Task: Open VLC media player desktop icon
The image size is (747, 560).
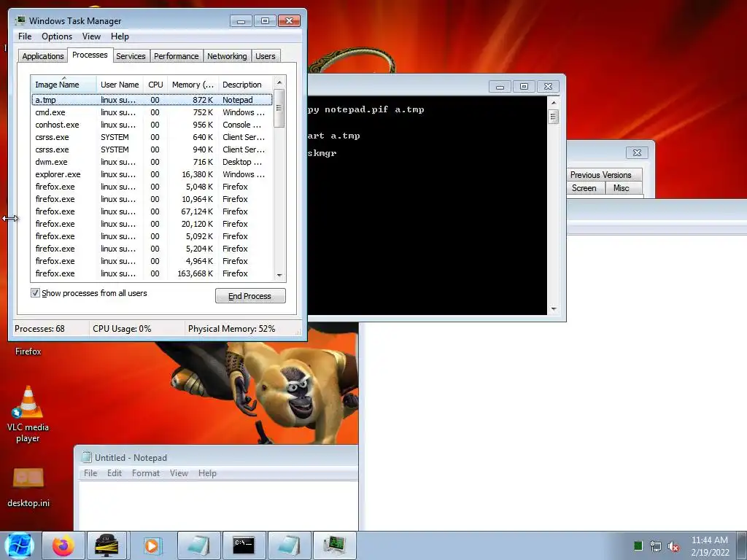Action: [x=28, y=413]
